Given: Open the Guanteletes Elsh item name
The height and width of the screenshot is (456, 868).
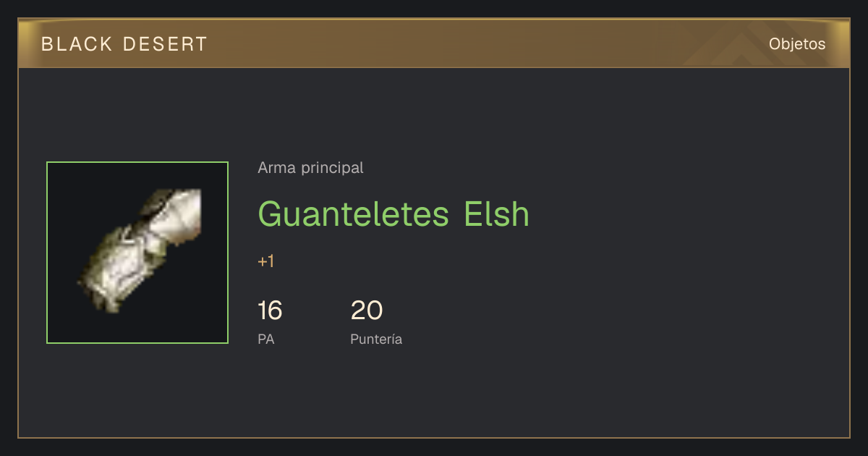Looking at the screenshot, I should click(393, 214).
